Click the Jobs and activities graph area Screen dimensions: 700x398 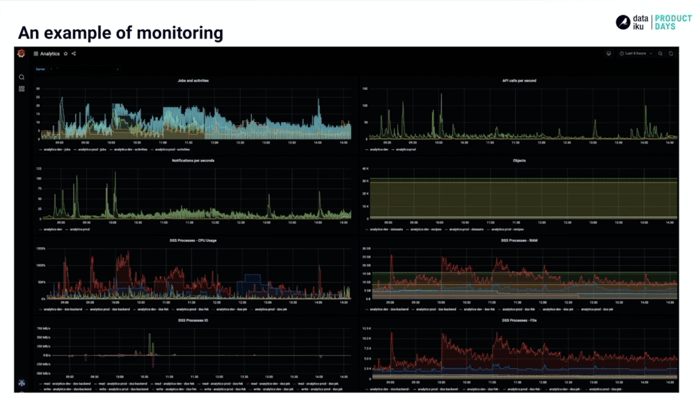pyautogui.click(x=196, y=114)
